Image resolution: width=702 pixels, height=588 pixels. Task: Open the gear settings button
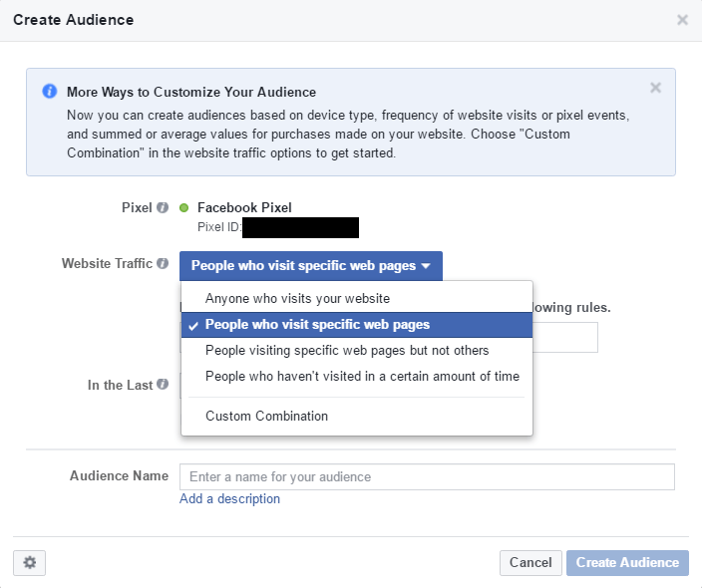(x=29, y=562)
